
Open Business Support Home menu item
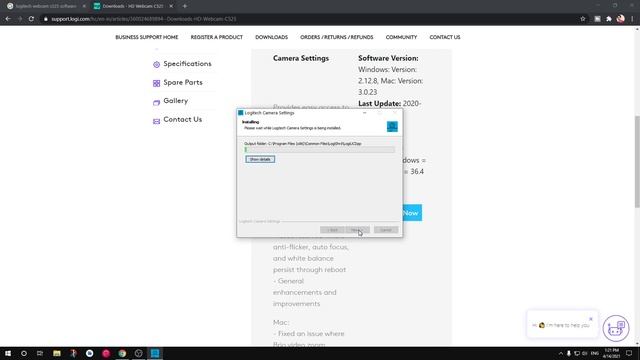click(147, 37)
